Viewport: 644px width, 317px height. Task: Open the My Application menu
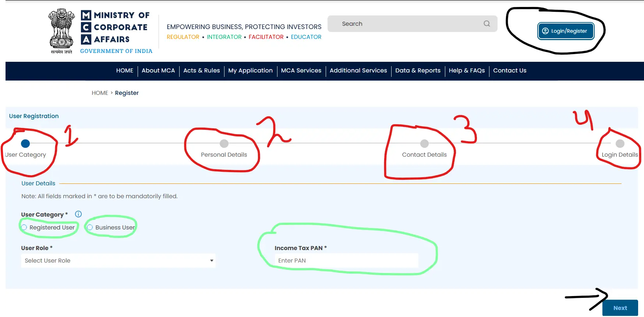251,71
